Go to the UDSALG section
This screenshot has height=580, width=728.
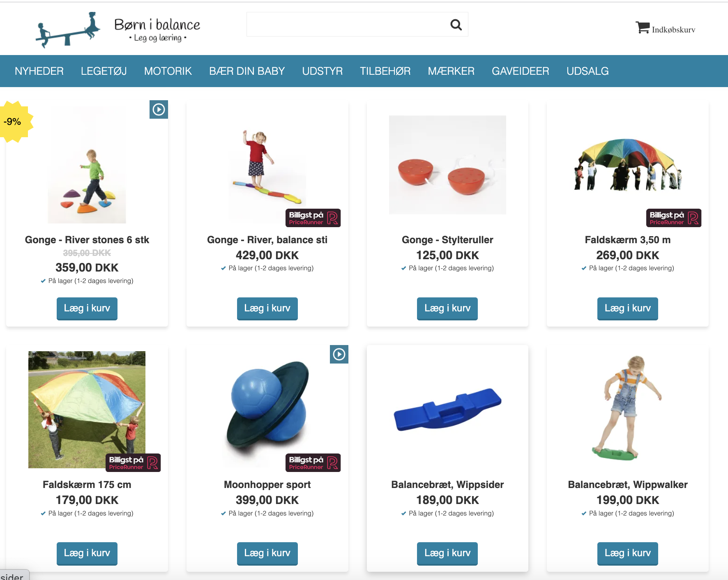[x=587, y=71]
